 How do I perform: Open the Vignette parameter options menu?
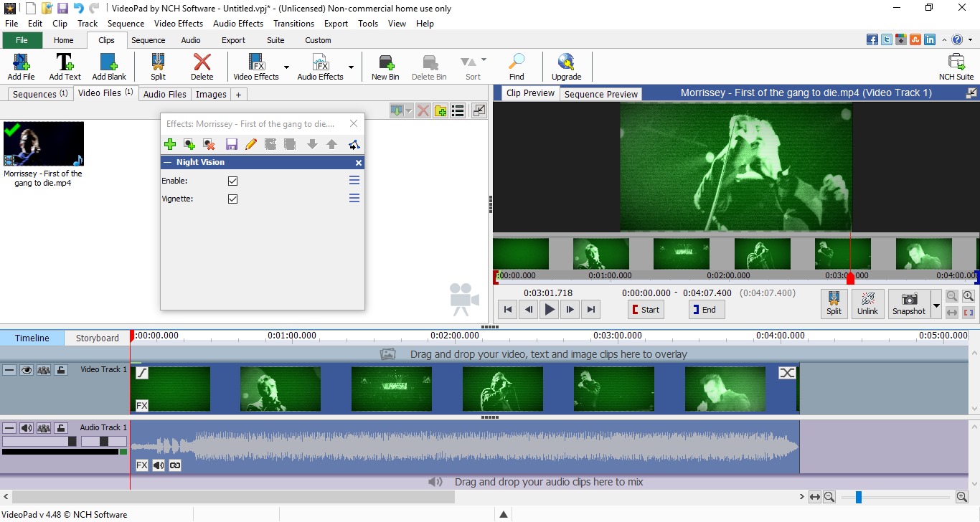click(354, 199)
